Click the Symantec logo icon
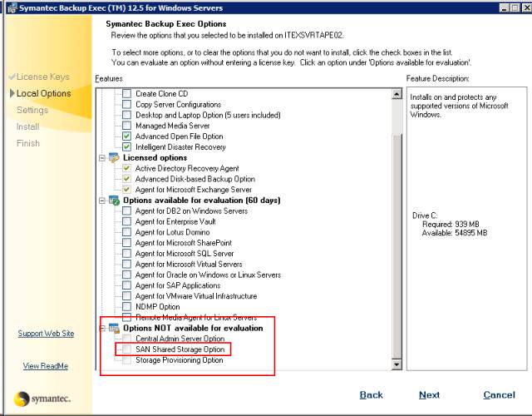 click(x=22, y=399)
